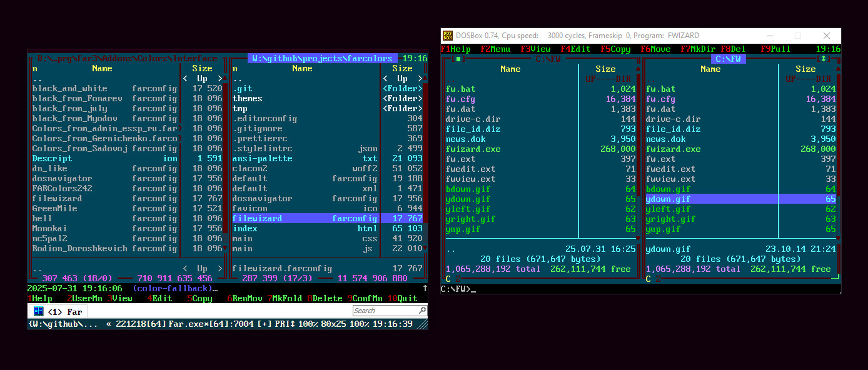The image size is (868, 370).
Task: Open FWizard left panel C:\FW title
Action: 548,59
